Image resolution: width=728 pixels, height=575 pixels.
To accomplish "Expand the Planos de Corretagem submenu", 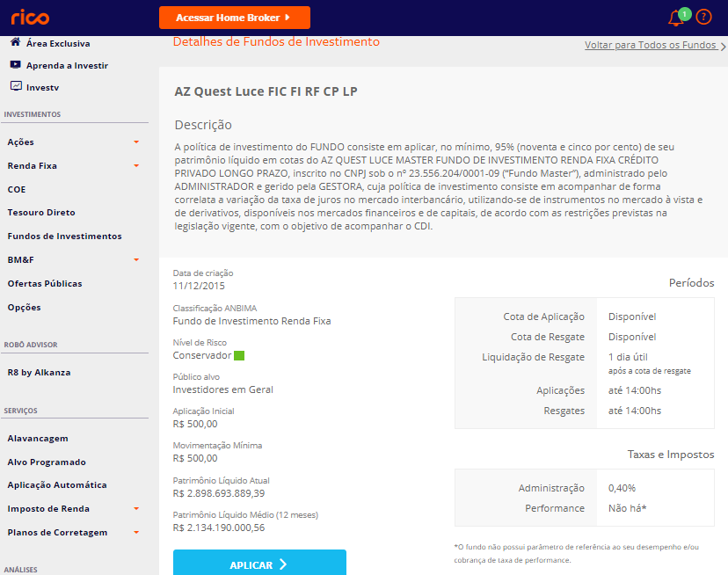I will coord(136,532).
